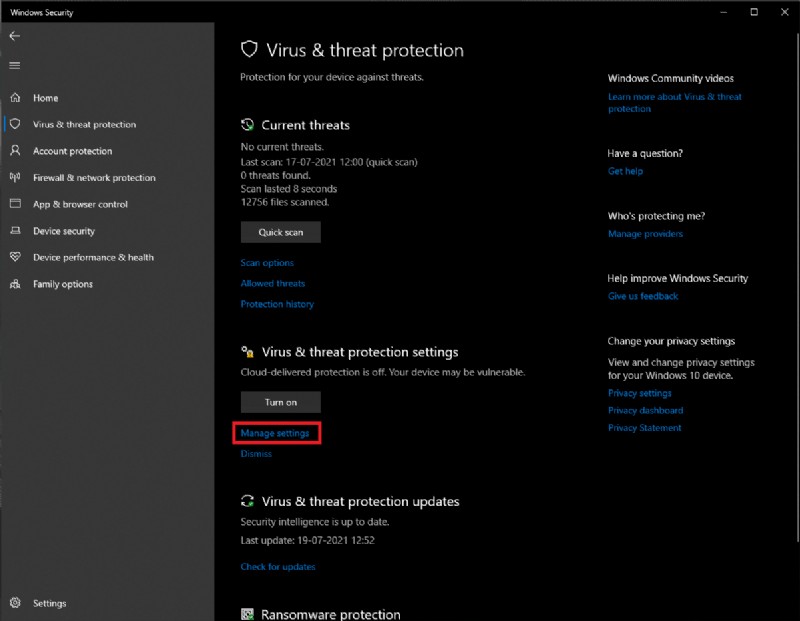
Task: Click Give us feedback link
Action: click(643, 296)
